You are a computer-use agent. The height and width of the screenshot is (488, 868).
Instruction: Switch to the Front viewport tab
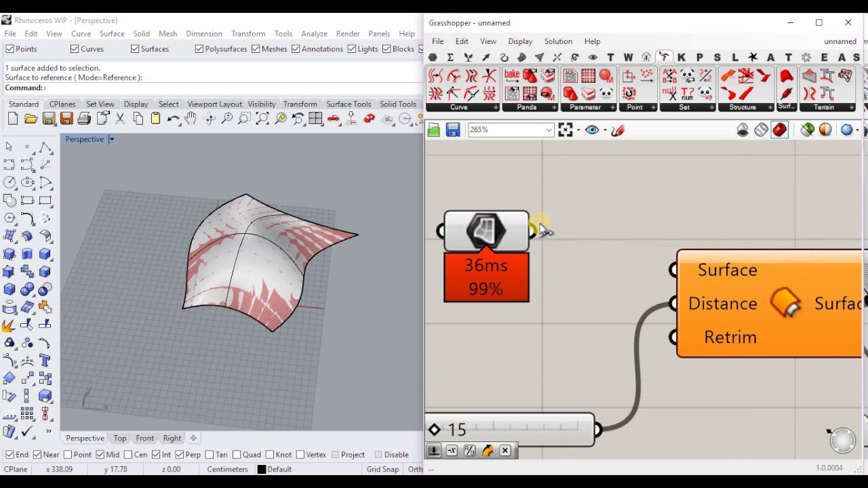[144, 439]
